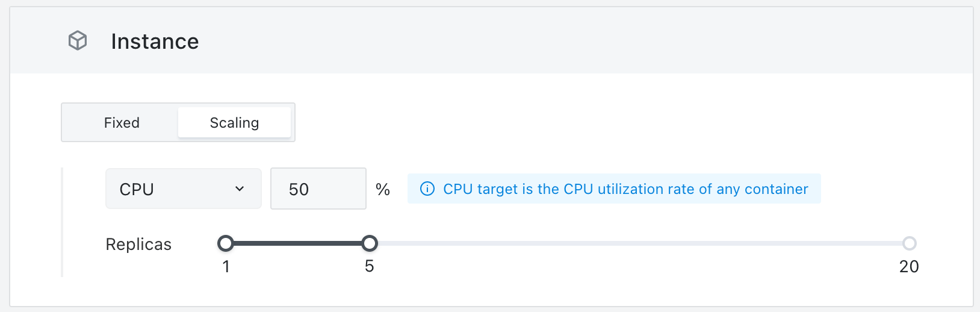Click the CPU target utilization hint text

point(625,189)
